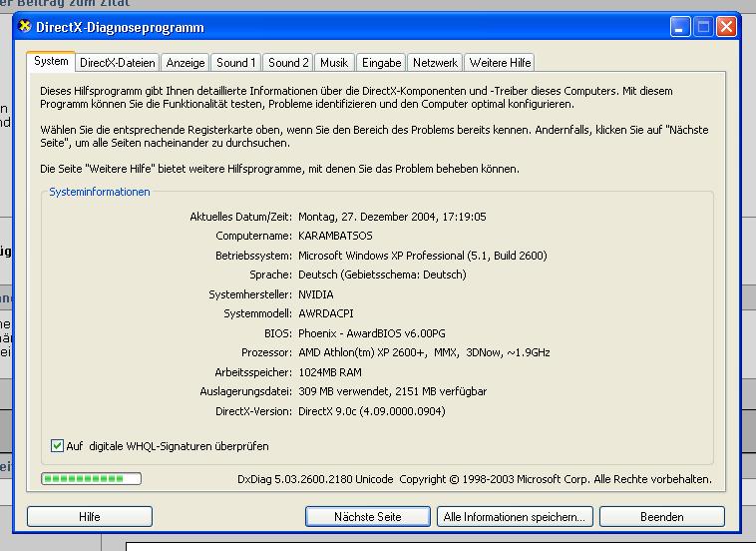
Task: Click Beenden to exit
Action: click(662, 517)
